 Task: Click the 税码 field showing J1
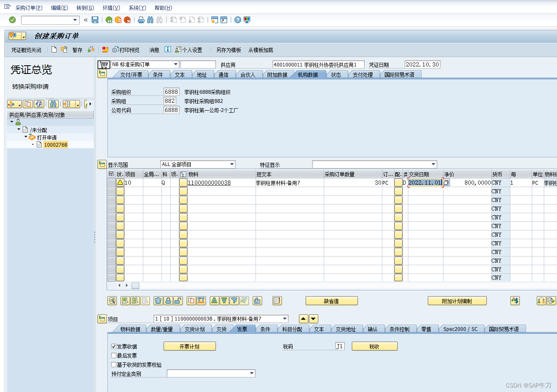[x=340, y=347]
